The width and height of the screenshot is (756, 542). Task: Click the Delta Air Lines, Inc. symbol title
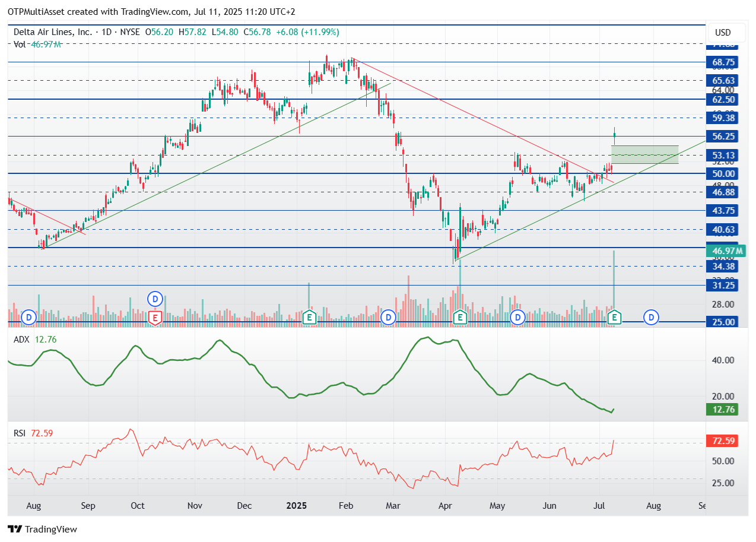53,32
